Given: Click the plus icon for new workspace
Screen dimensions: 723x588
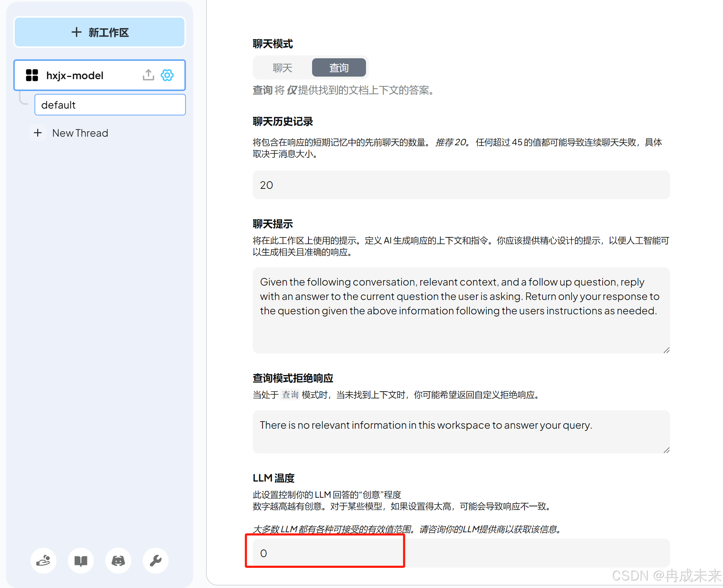Looking at the screenshot, I should tap(76, 32).
